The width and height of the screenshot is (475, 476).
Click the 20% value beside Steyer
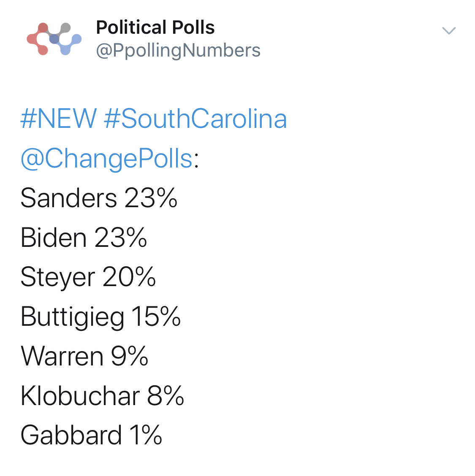[x=129, y=277]
